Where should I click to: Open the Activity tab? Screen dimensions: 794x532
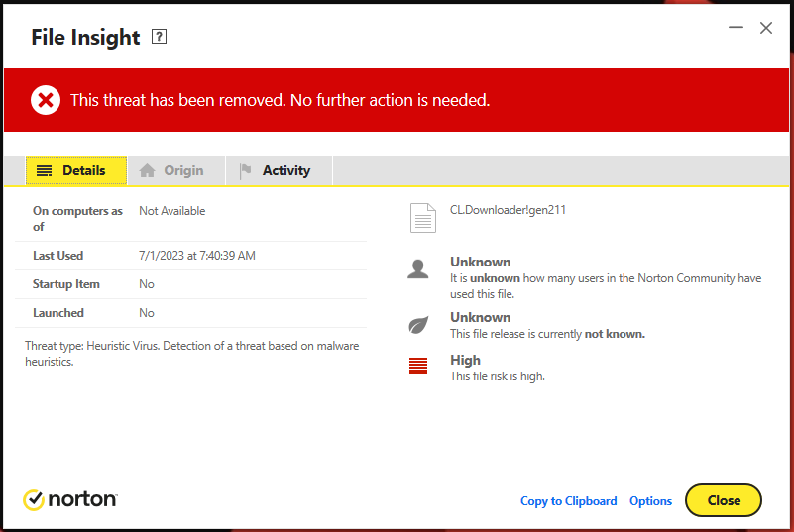click(277, 171)
